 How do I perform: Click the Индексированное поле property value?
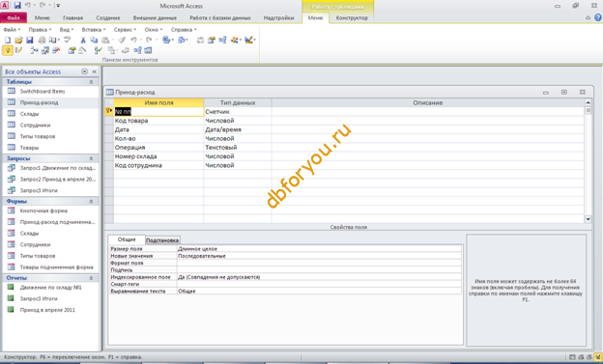click(x=319, y=277)
